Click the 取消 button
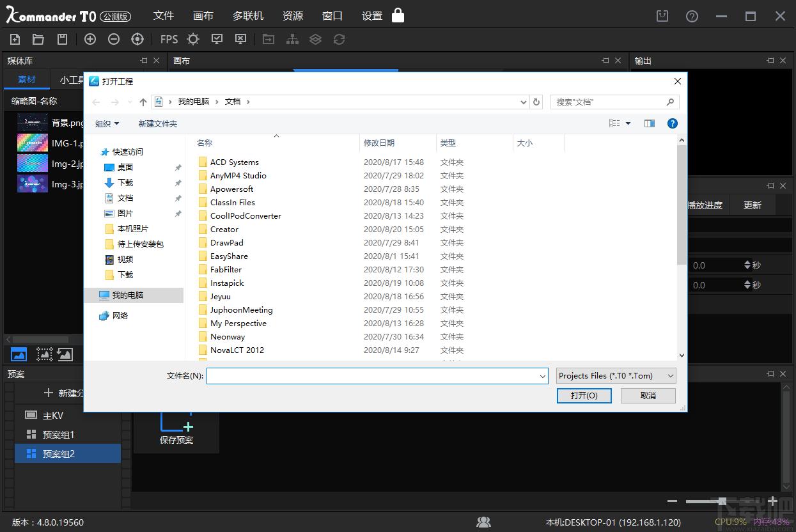Viewport: 796px width, 532px height. pyautogui.click(x=648, y=396)
